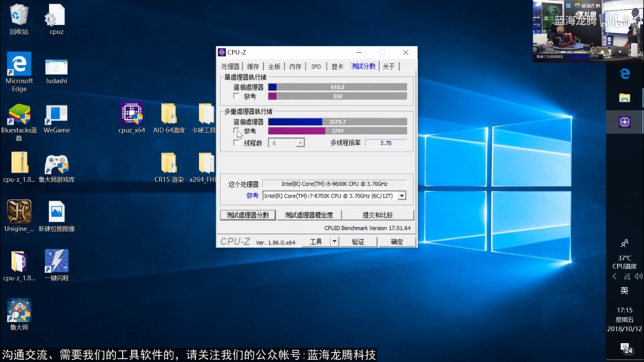Open the WeGame desktop shortcut

pos(56,119)
